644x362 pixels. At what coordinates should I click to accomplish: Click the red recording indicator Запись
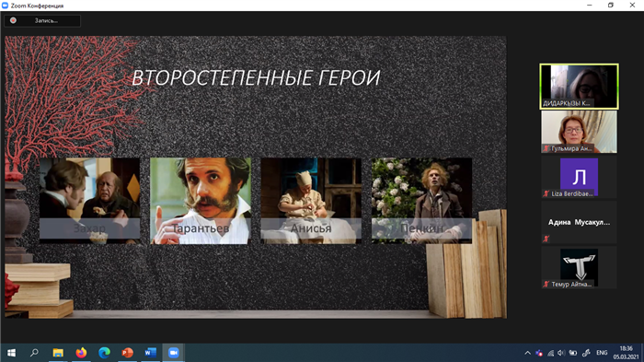(42, 20)
